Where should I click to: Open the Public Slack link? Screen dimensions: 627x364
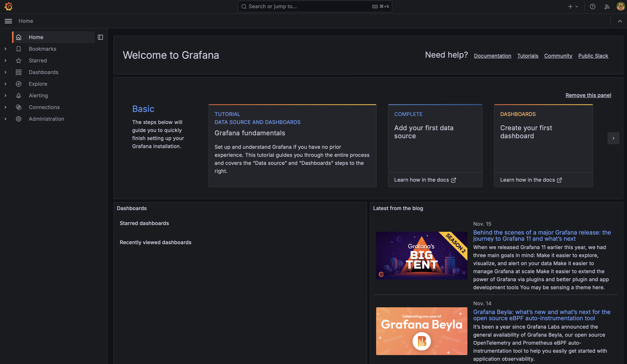click(593, 56)
